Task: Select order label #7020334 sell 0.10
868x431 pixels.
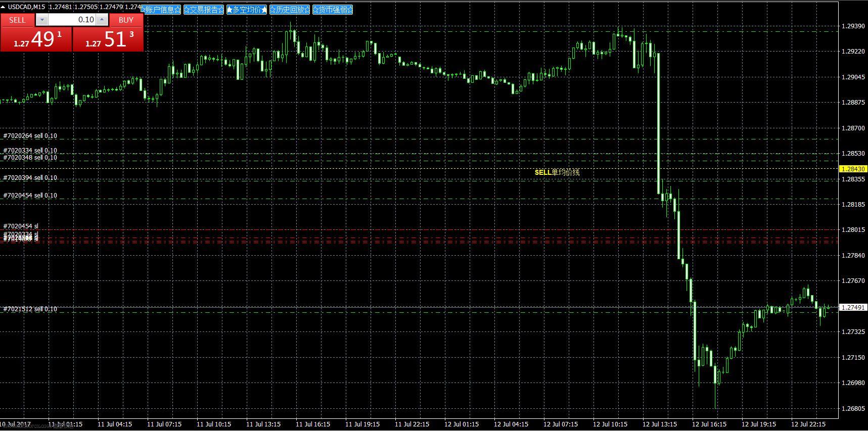Action: [x=30, y=151]
